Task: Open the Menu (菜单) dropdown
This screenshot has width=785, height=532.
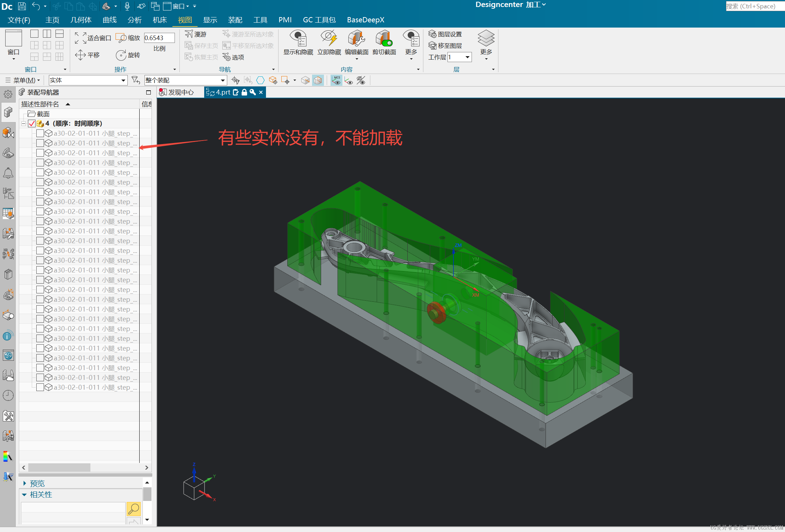Action: click(x=23, y=80)
